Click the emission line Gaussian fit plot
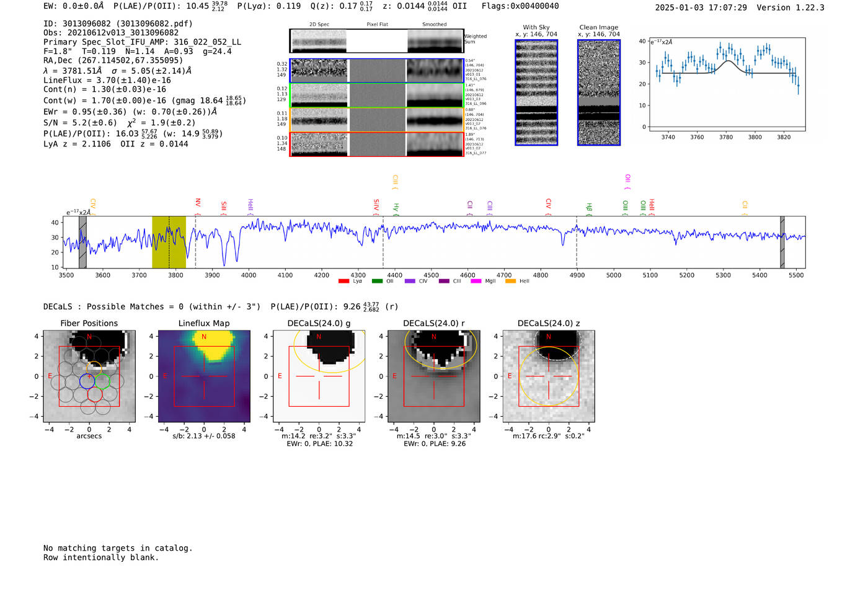The image size is (868, 591). pos(727,84)
